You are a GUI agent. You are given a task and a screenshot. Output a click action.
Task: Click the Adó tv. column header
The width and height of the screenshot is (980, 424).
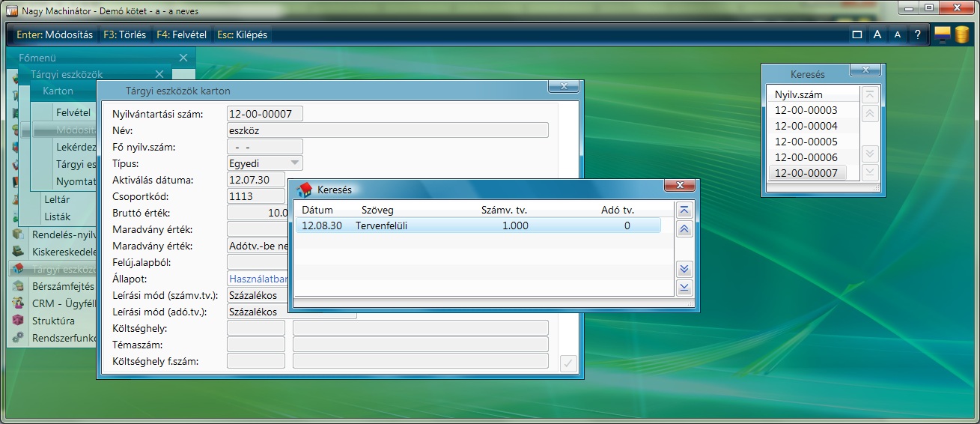(x=618, y=210)
